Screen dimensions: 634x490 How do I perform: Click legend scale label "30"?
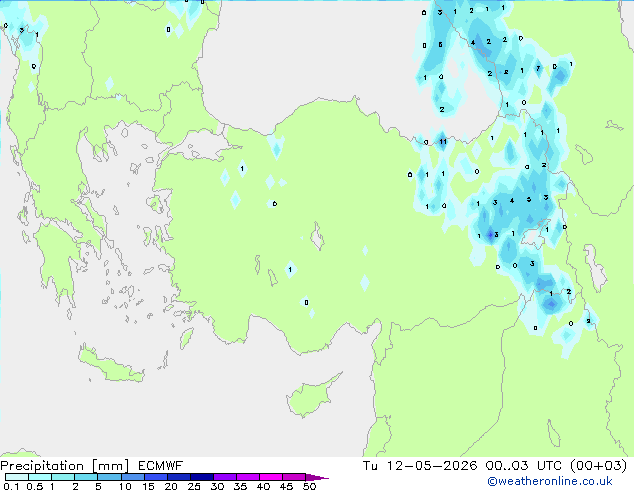(217, 486)
